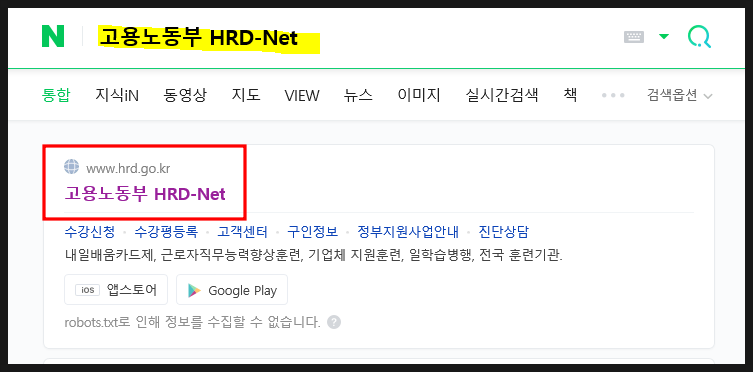
Task: Open the 고객센터 sublink
Action: 243,232
